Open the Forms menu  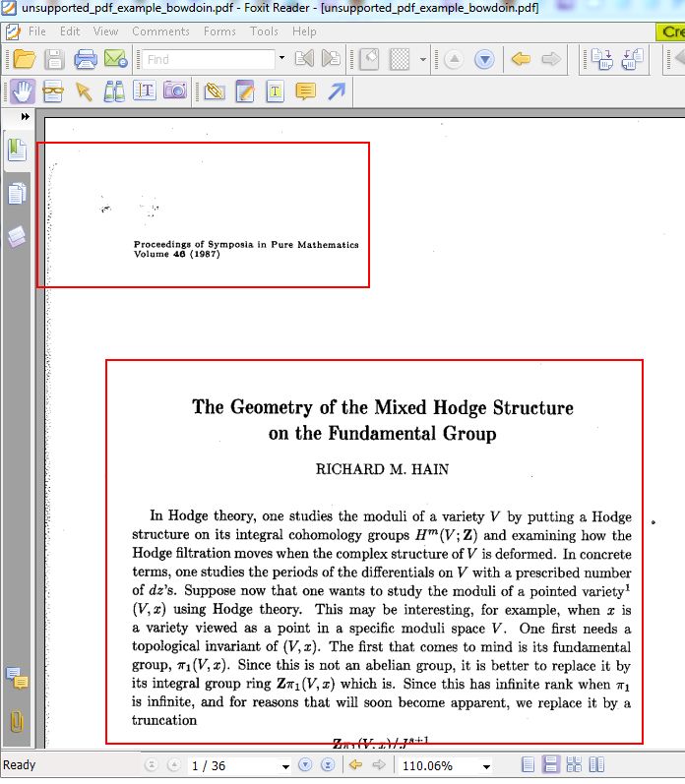point(219,31)
